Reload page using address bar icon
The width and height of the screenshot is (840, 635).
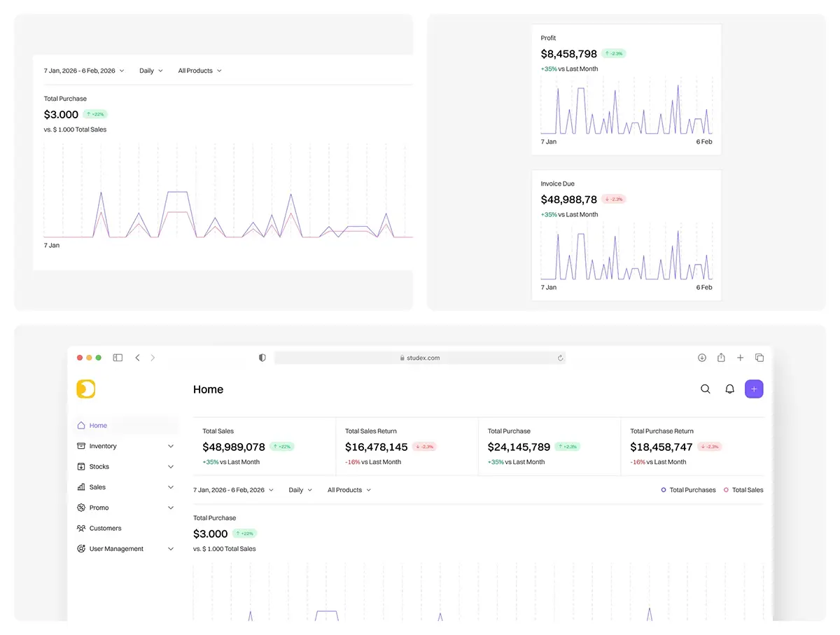560,358
